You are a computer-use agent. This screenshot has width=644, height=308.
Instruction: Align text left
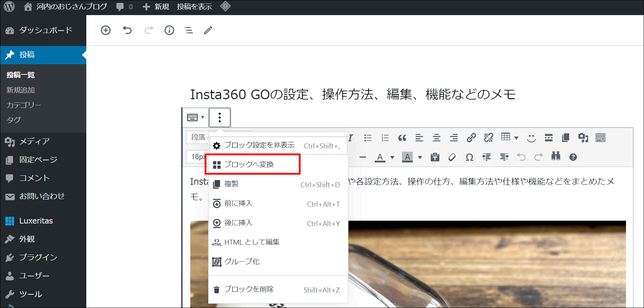click(419, 138)
